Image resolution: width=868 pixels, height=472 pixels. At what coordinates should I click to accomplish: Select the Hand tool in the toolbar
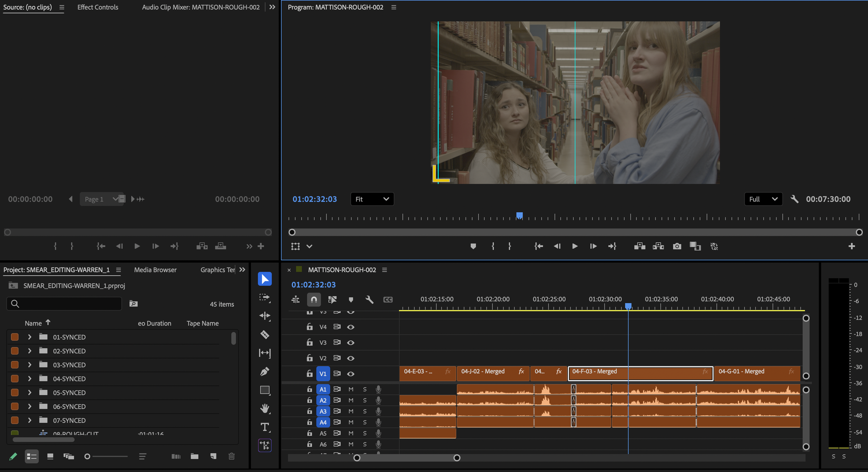pos(265,408)
